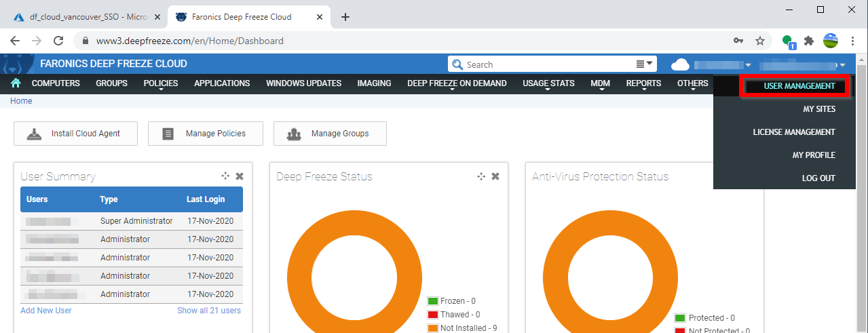
Task: Open WINDOWS UPDATES menu
Action: pyautogui.click(x=303, y=83)
